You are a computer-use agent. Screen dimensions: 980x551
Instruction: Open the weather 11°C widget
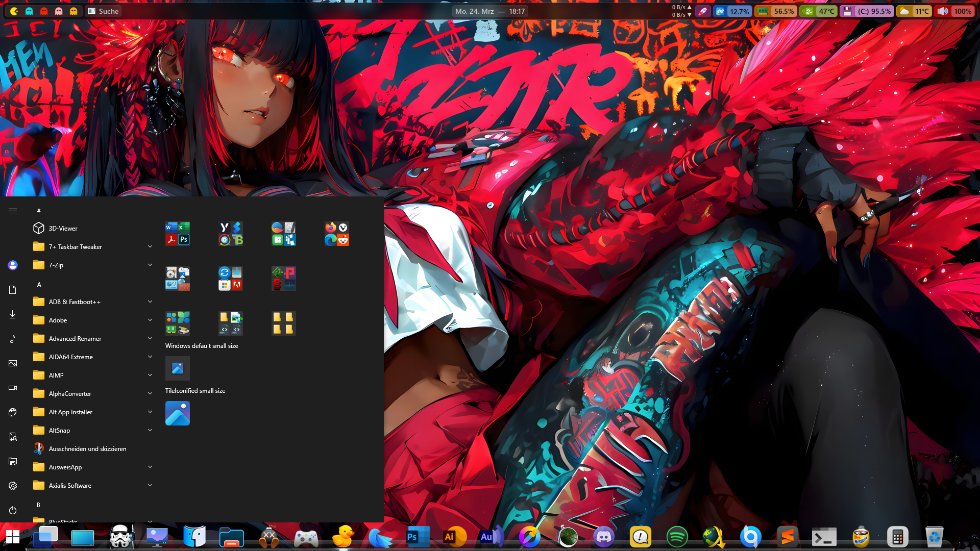pos(914,11)
